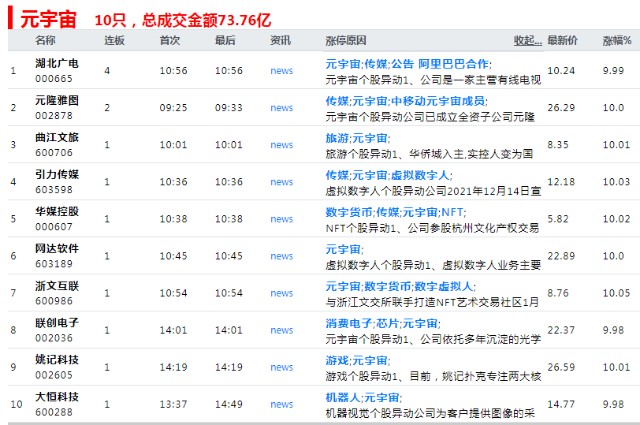640x425 pixels.
Task: Select stock name 湖北广电
Action: [x=57, y=63]
